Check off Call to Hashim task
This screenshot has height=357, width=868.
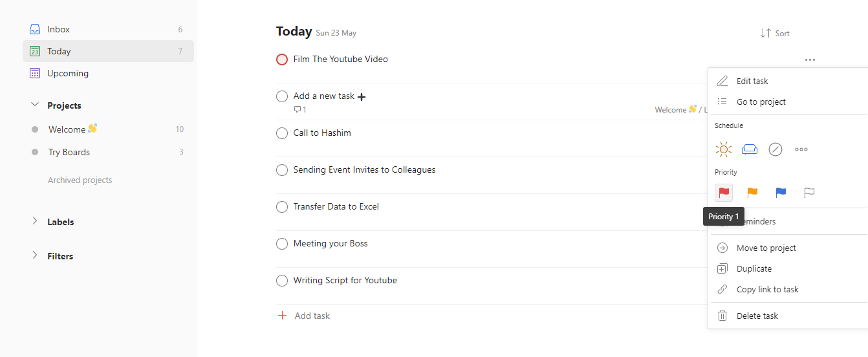(282, 133)
